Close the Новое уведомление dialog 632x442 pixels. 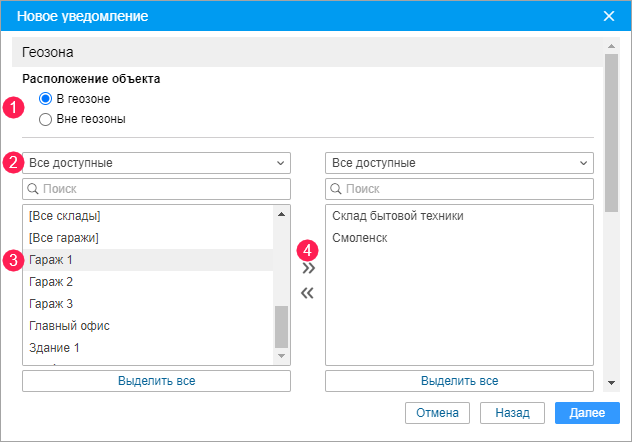[609, 16]
